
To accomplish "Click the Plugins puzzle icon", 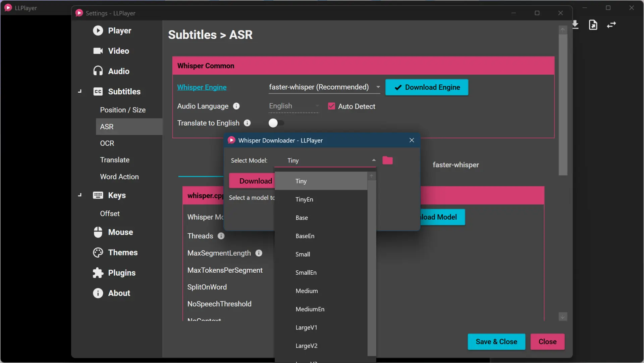I will pyautogui.click(x=98, y=273).
